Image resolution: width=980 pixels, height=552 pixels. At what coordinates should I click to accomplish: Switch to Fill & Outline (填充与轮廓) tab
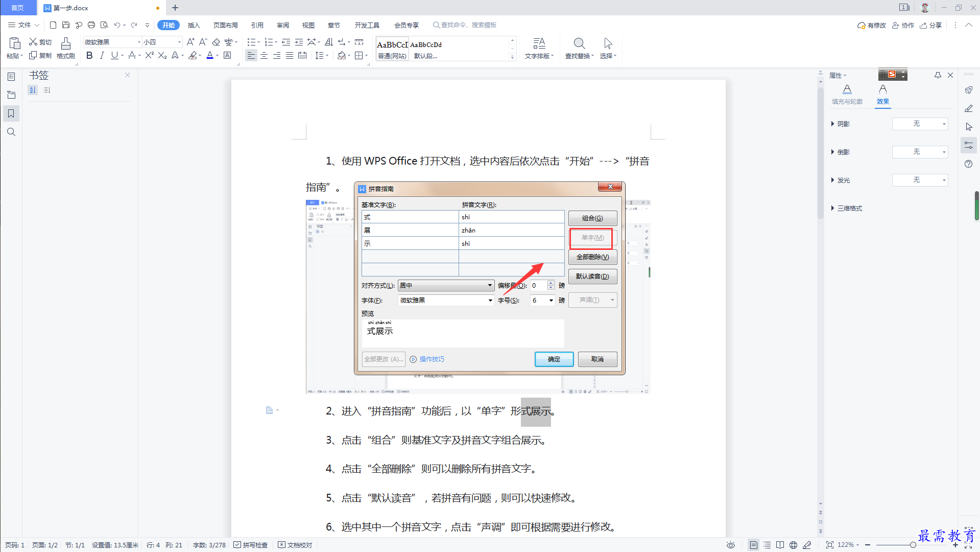[847, 95]
